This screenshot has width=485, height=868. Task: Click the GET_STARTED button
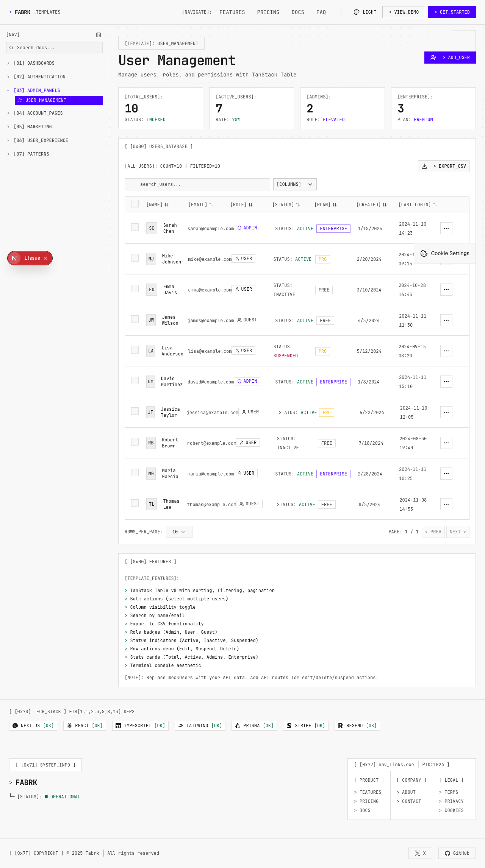[x=452, y=12]
